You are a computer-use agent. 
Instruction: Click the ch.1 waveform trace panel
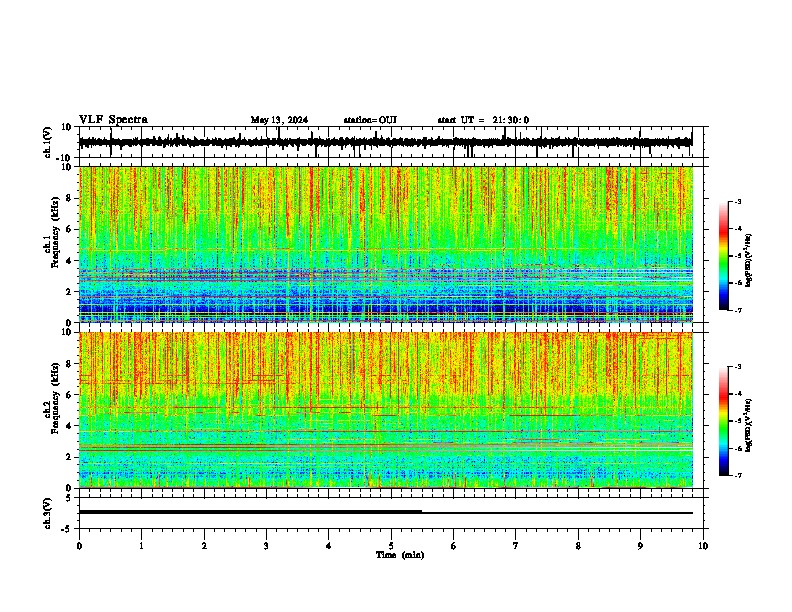pyautogui.click(x=391, y=142)
